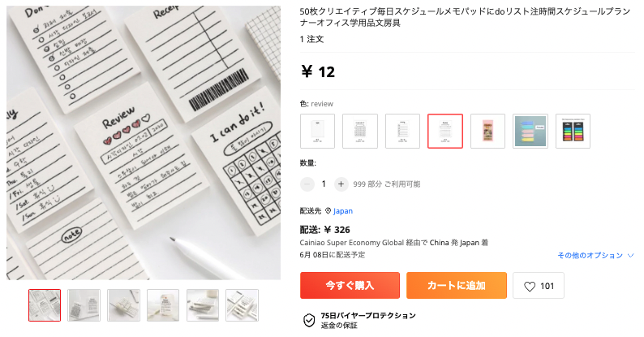Click the カートに追加 button
Screen dimensions: 644x337
click(457, 285)
